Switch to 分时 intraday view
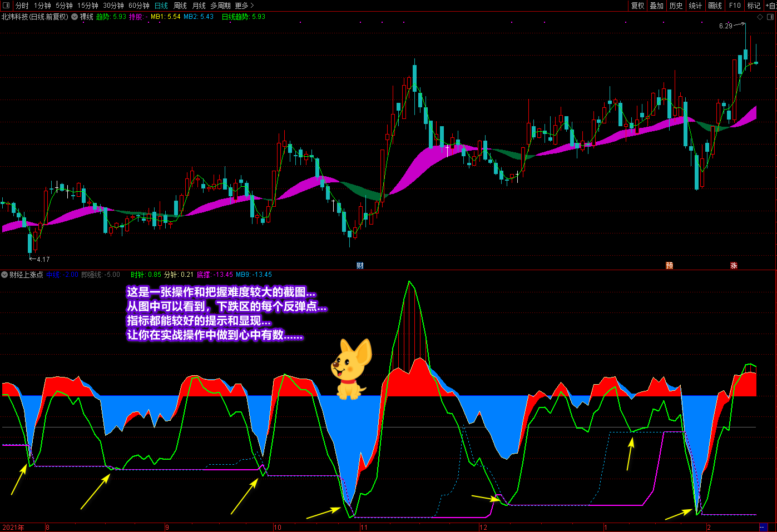The width and height of the screenshot is (777, 532). coord(22,6)
